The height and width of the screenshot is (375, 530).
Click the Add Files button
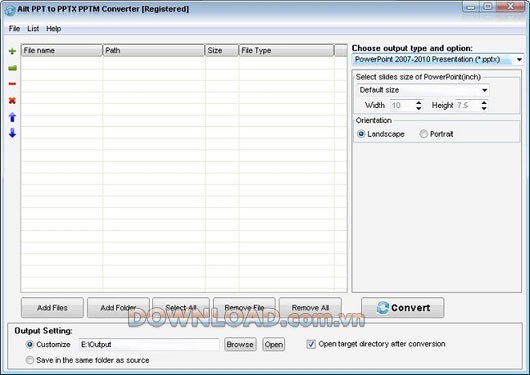(52, 308)
